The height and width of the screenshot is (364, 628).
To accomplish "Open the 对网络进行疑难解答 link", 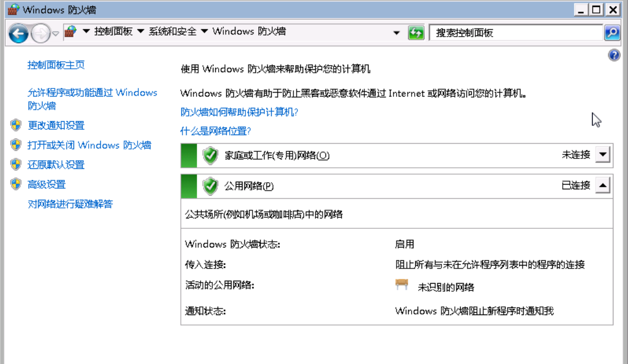I will click(x=70, y=204).
